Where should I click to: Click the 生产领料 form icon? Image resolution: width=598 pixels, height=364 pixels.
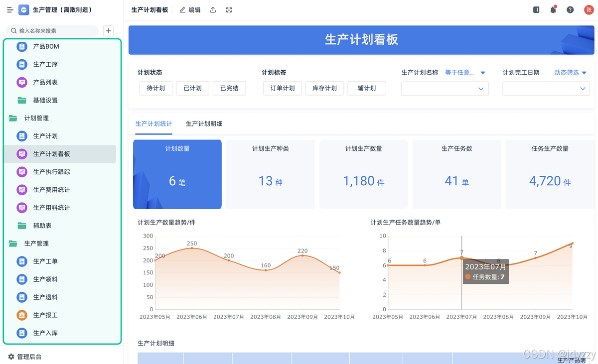(x=22, y=279)
